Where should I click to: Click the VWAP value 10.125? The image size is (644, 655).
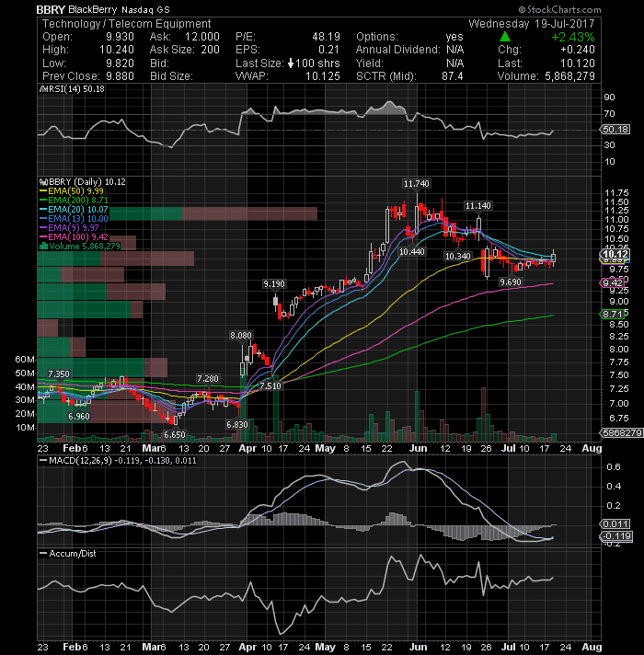coord(323,76)
